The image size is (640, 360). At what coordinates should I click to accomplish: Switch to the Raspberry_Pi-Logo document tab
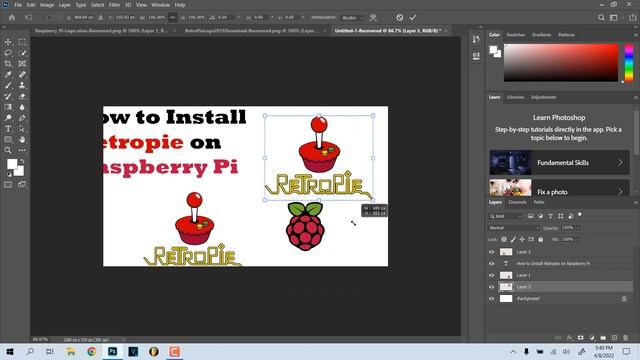(x=101, y=31)
